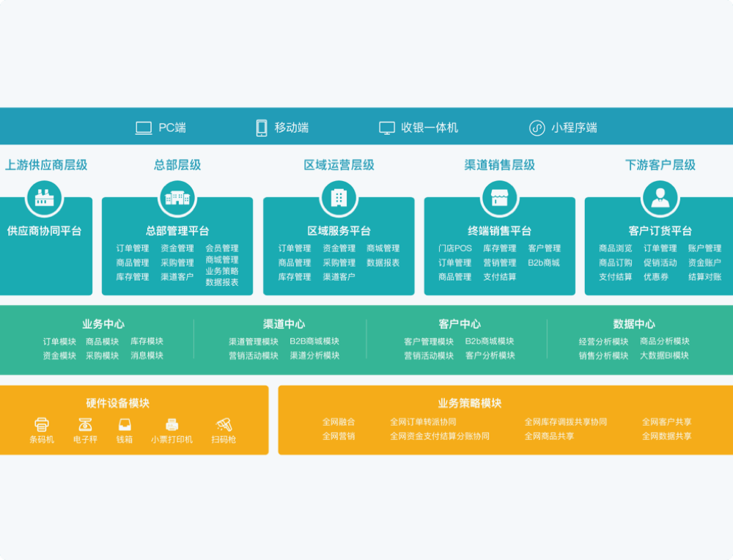Select the 钱箱 cash drawer icon

(125, 424)
